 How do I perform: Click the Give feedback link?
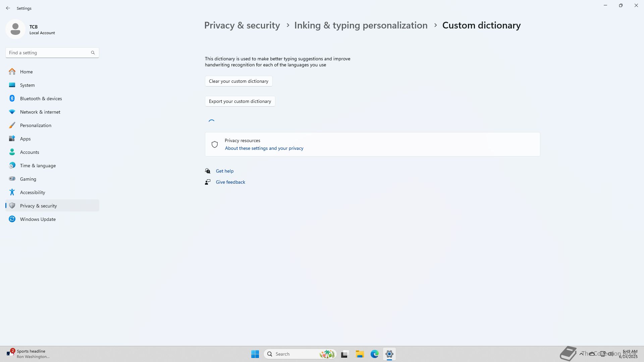[230, 182]
